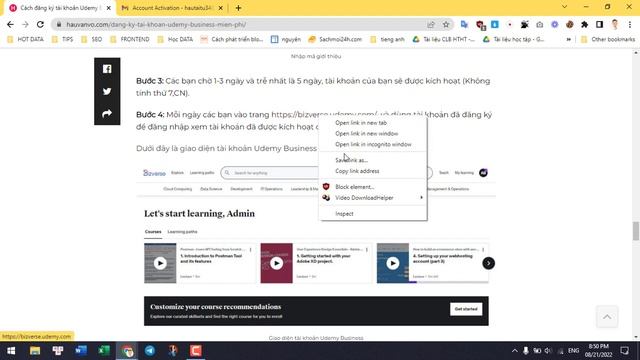Share the article on Facebook

(107, 69)
